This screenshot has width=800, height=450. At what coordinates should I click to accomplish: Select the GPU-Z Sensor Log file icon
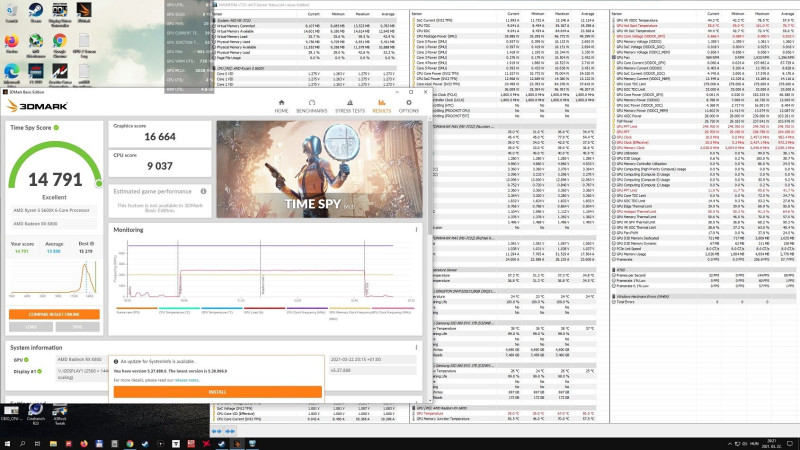pyautogui.click(x=84, y=45)
